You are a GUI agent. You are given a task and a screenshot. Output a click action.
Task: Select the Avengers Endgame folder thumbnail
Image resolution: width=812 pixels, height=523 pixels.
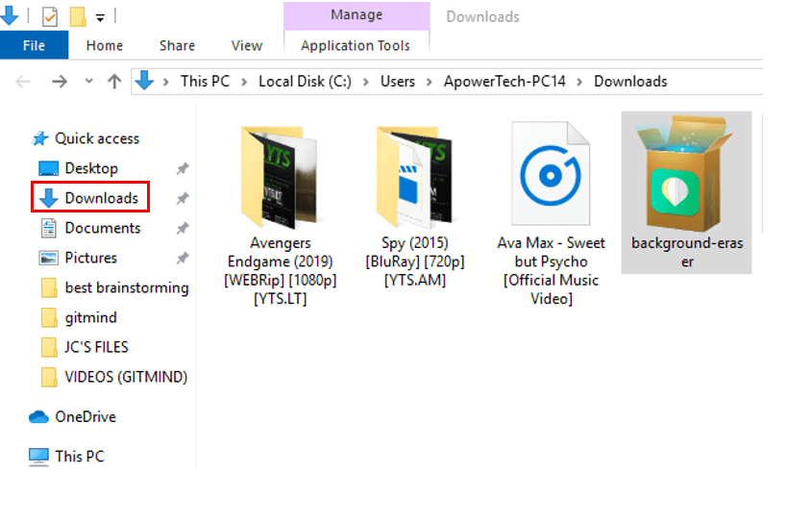pos(280,177)
